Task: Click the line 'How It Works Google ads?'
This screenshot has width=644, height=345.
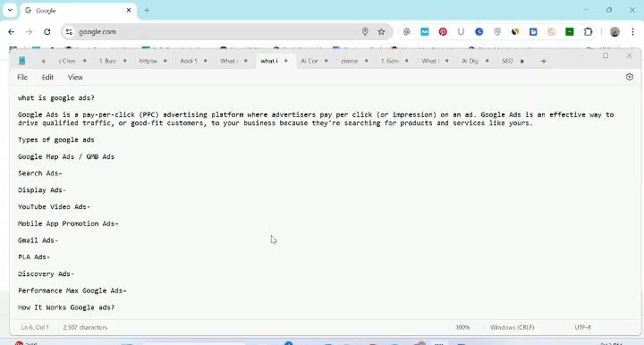Action: (66, 307)
